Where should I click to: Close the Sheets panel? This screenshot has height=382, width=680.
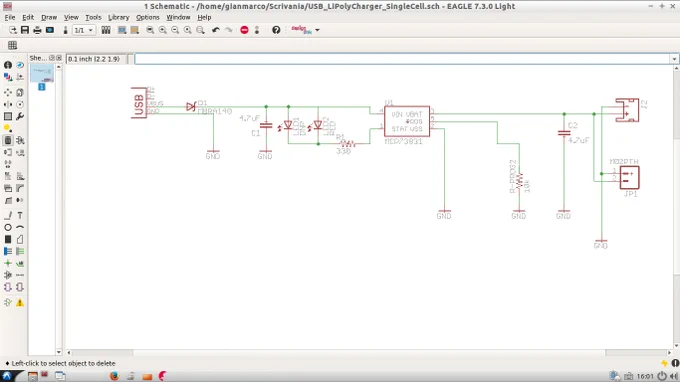(x=59, y=58)
